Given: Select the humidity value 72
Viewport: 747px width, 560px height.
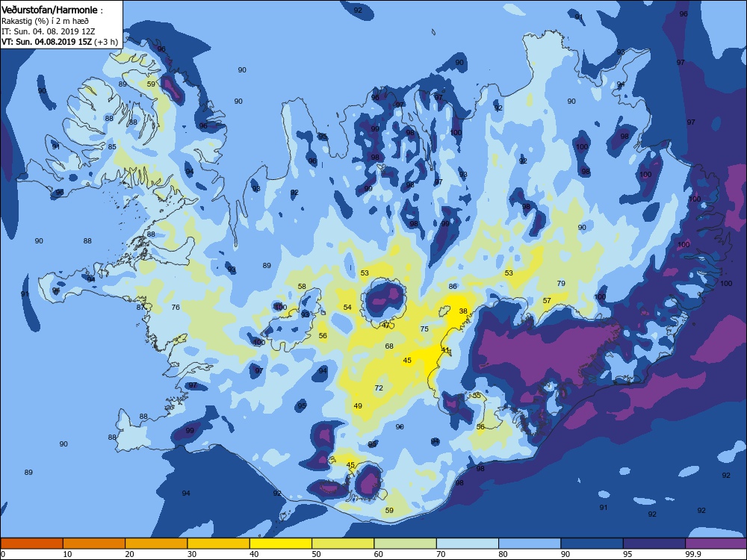Looking at the screenshot, I should tap(379, 388).
